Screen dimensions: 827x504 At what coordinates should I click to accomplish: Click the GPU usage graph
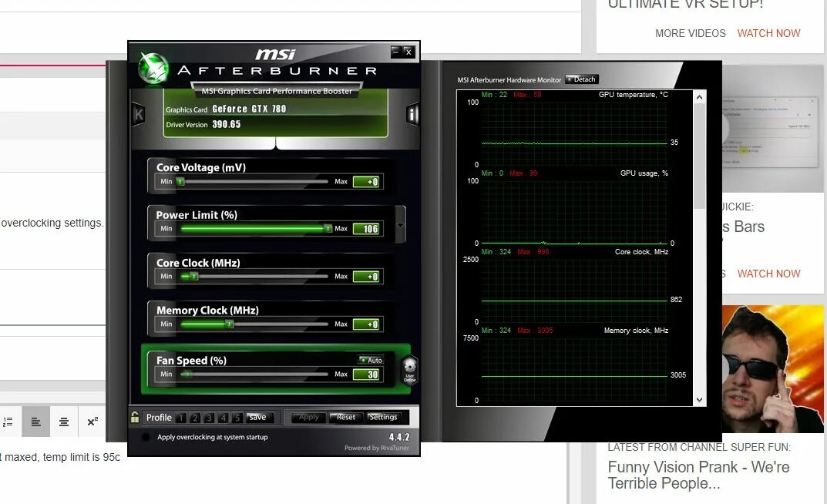[574, 212]
